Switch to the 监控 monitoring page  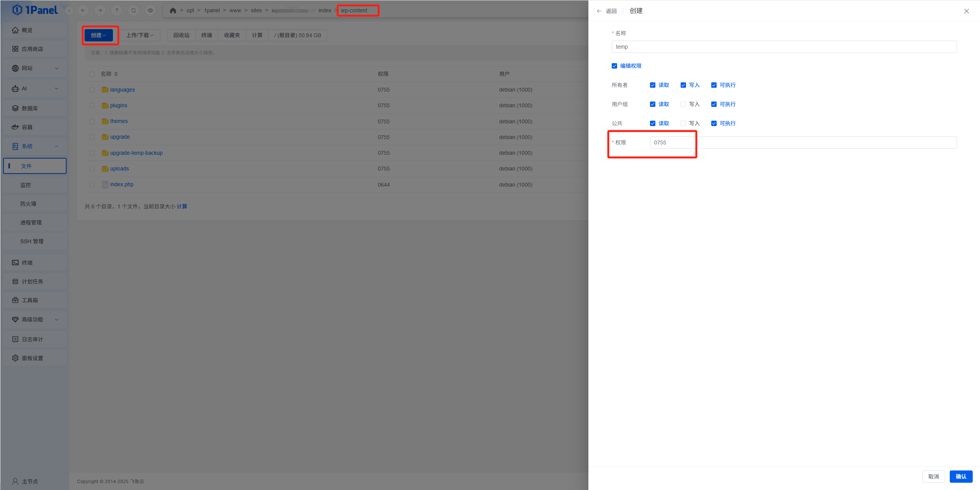click(26, 185)
